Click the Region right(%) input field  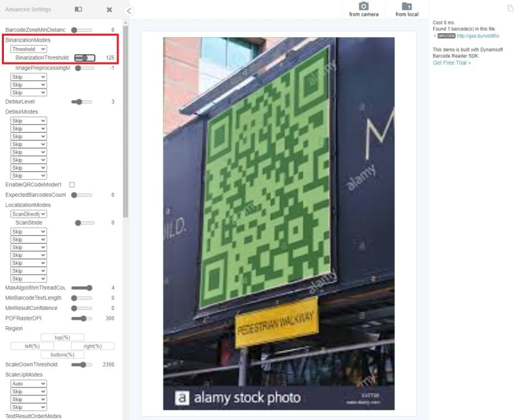[92, 346]
